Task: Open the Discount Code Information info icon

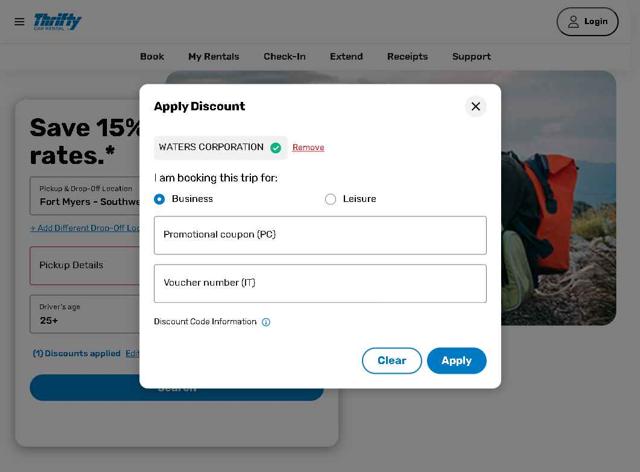Action: coord(266,322)
